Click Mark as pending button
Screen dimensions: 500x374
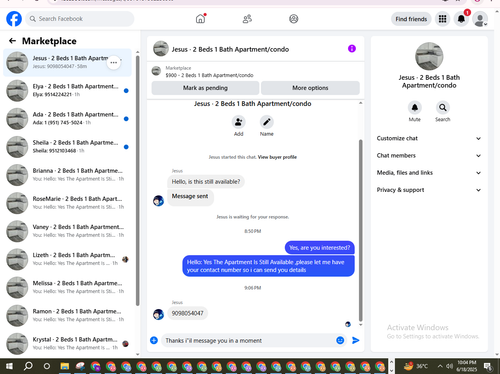click(205, 88)
